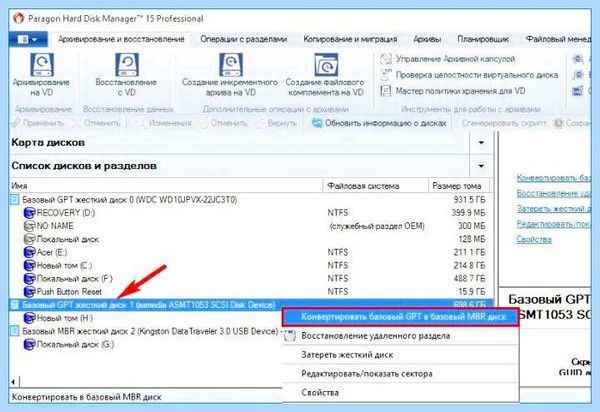Image resolution: width=600 pixels, height=412 pixels.
Task: Click (служебный раздел OEM) cell
Action: (x=377, y=226)
